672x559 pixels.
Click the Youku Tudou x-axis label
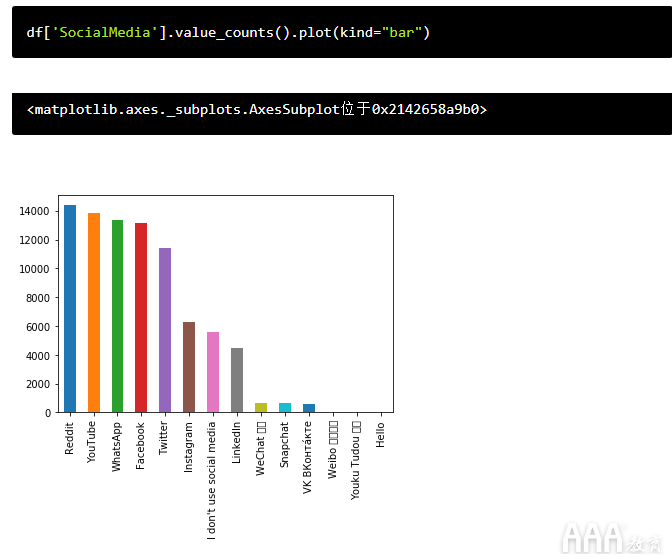356,460
